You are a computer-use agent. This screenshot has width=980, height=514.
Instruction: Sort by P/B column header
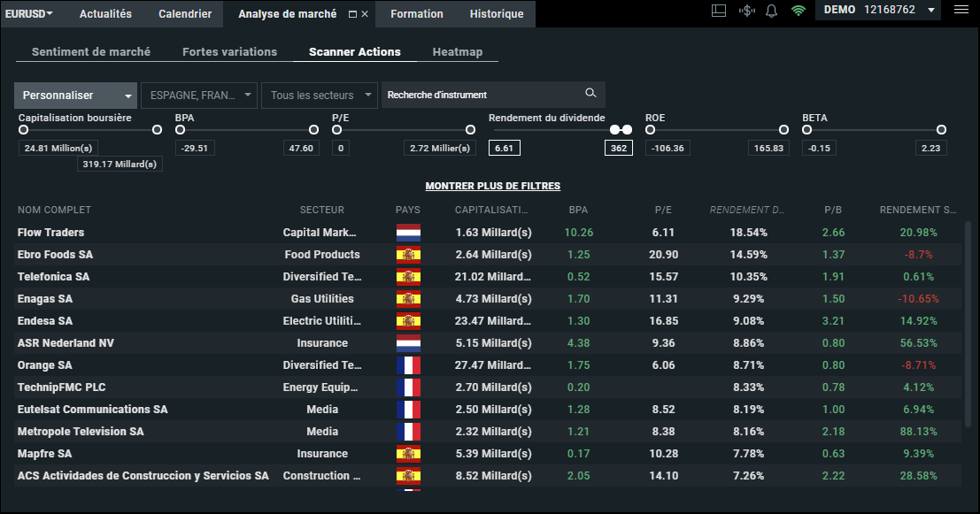pyautogui.click(x=833, y=210)
